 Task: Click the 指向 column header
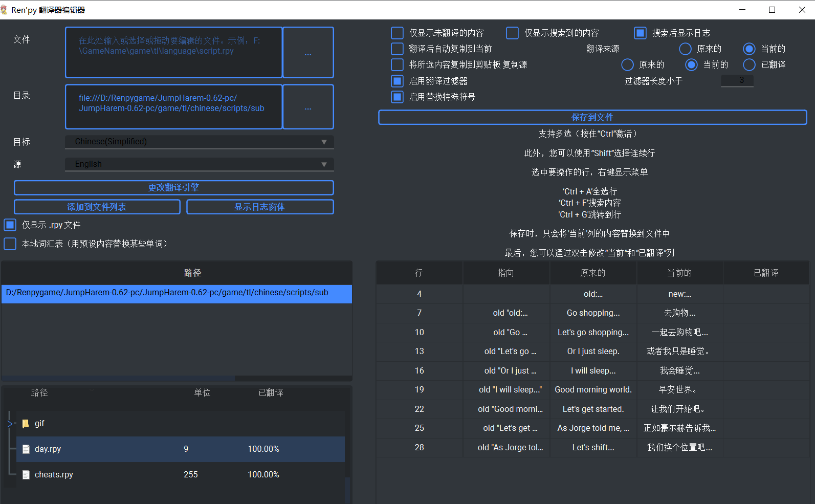tap(506, 273)
